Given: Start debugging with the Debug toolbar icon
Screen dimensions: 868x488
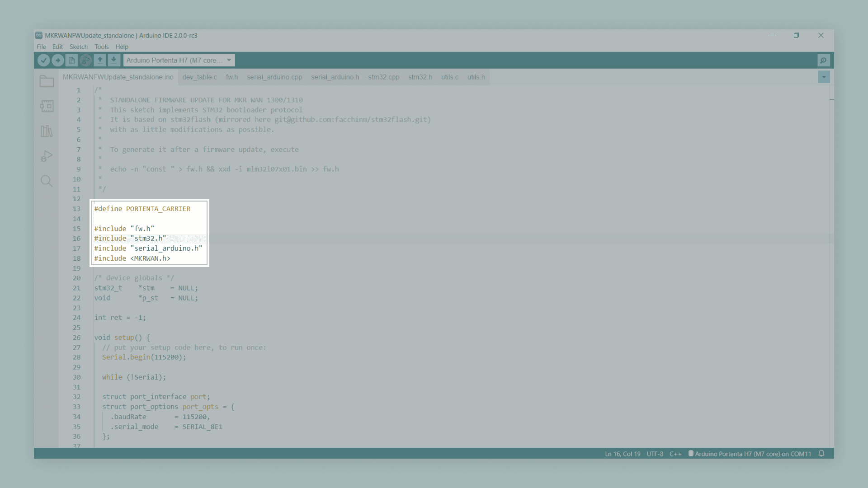Looking at the screenshot, I should (x=85, y=60).
